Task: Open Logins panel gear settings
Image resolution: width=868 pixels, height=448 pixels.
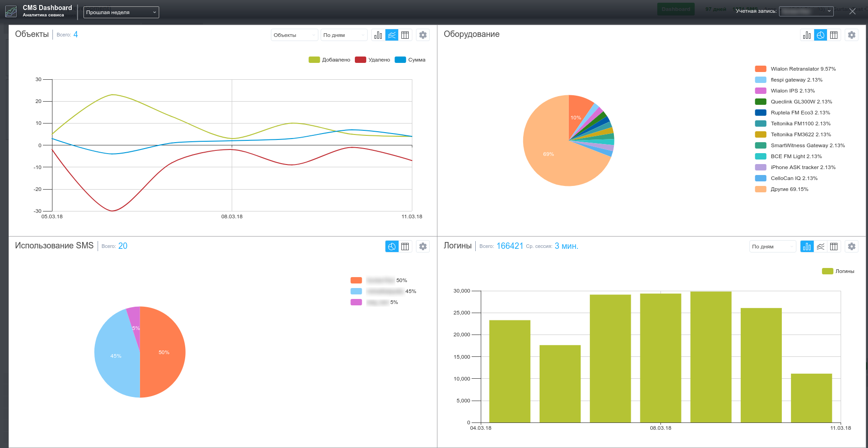Action: coord(852,247)
